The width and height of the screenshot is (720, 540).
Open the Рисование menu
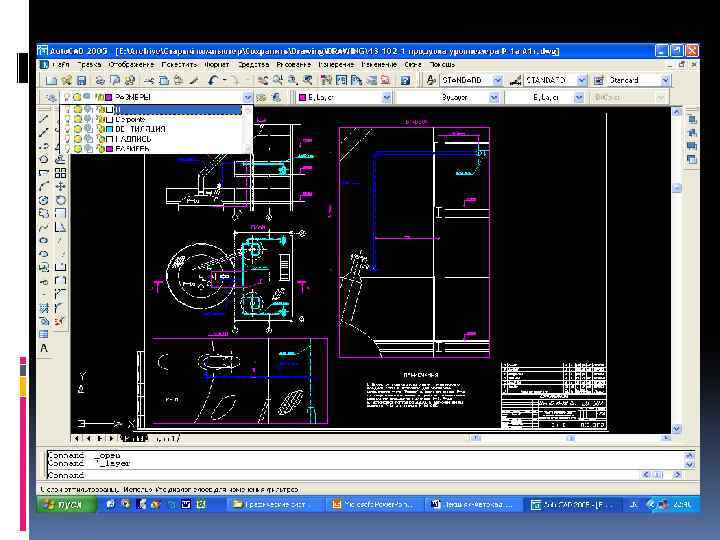tap(293, 65)
